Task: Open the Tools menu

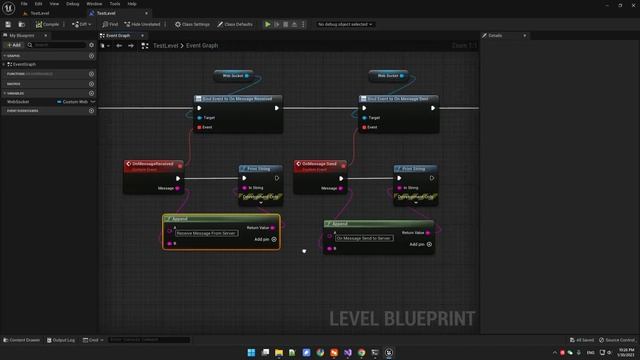Action: click(x=115, y=4)
